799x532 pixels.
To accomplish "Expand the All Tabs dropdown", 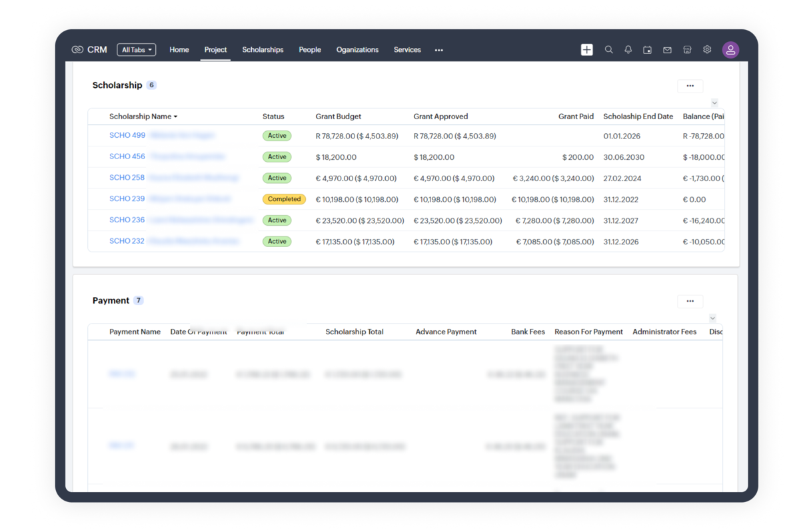I will [136, 50].
